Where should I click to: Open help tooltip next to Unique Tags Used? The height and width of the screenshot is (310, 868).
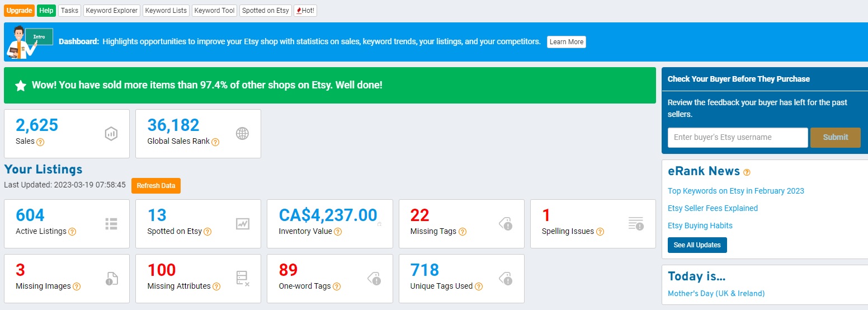479,286
